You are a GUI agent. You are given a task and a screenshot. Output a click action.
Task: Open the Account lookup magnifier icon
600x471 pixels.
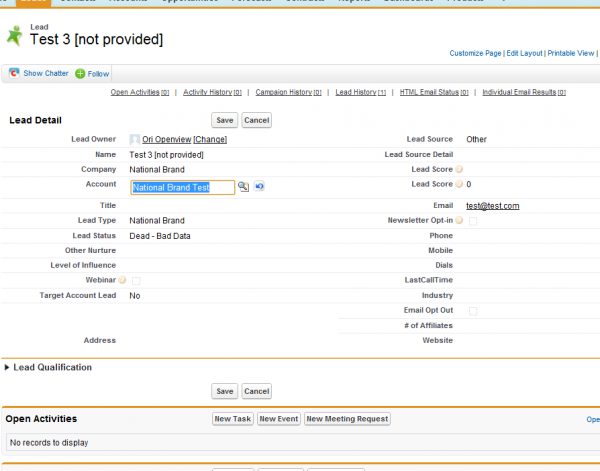[x=243, y=187]
